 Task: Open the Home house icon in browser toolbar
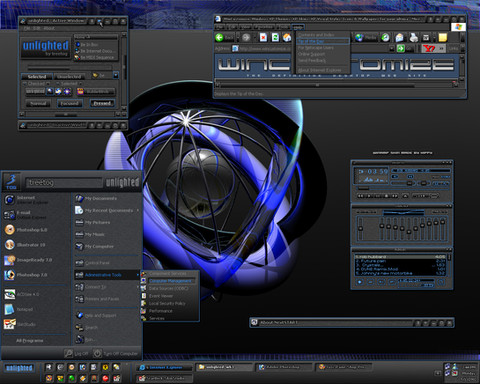pos(287,37)
